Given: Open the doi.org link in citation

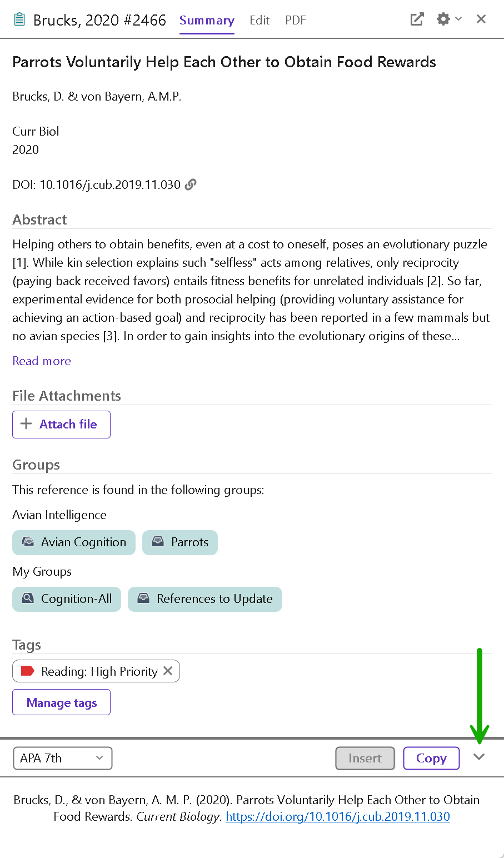Looking at the screenshot, I should (338, 817).
